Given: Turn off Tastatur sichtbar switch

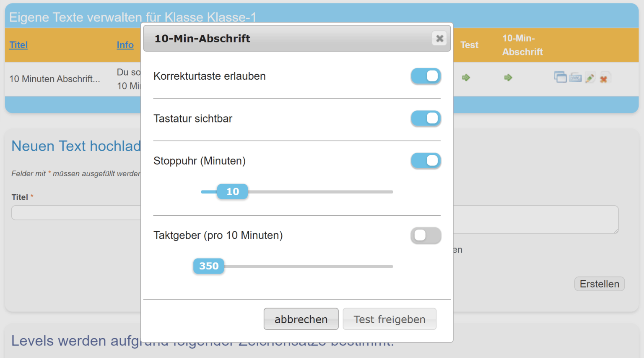Looking at the screenshot, I should (x=426, y=119).
